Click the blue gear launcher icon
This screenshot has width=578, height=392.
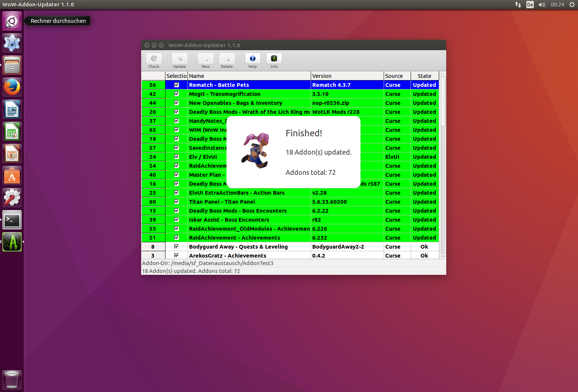point(12,43)
